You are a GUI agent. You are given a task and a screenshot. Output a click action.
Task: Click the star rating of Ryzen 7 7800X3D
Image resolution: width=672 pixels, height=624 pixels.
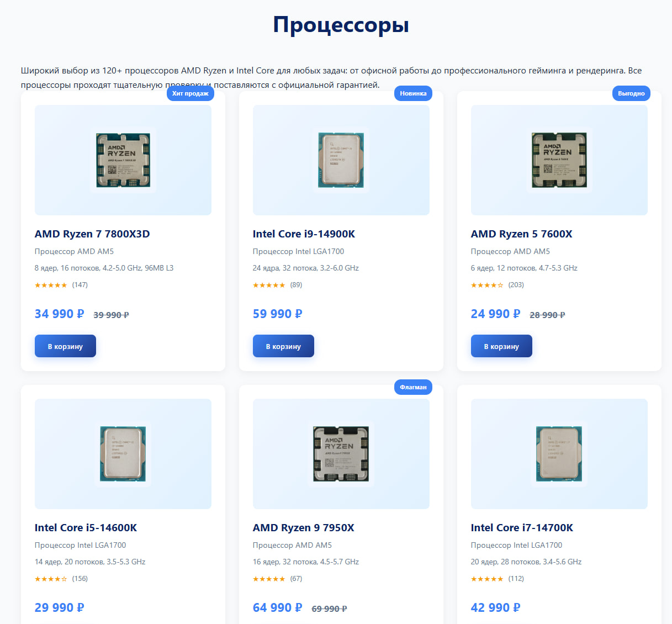(x=51, y=285)
